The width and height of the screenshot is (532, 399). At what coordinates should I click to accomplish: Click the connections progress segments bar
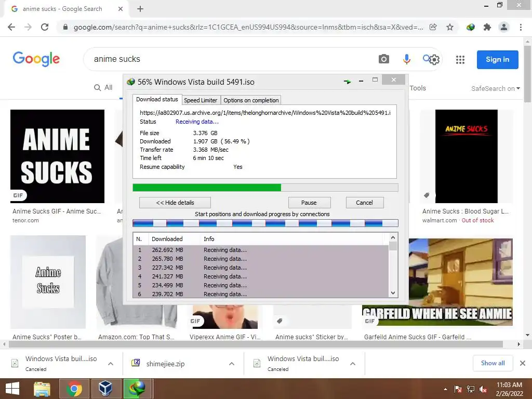click(265, 223)
